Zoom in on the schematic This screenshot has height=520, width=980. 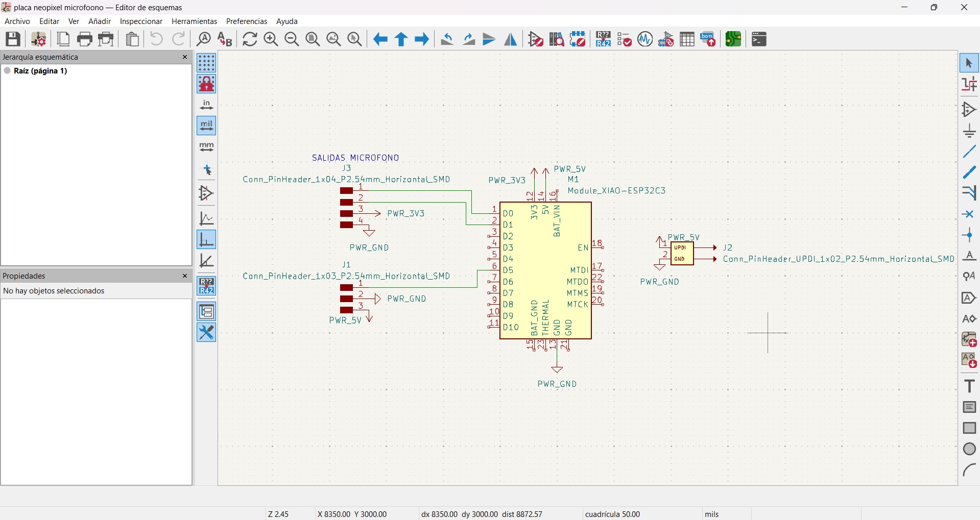271,39
